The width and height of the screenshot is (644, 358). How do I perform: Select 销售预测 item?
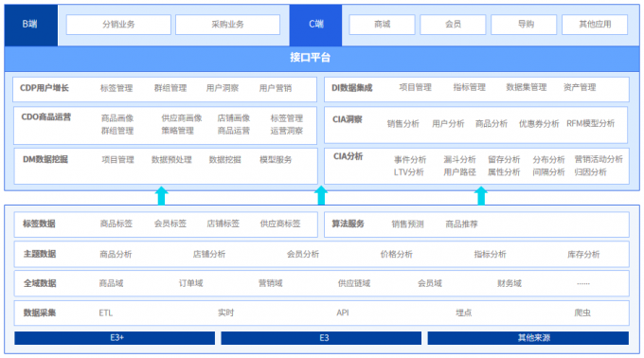coord(407,224)
